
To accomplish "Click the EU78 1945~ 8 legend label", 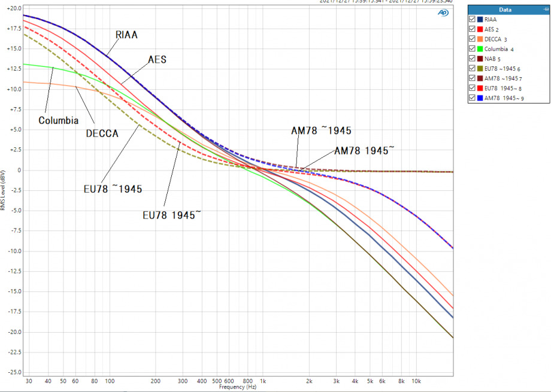I will point(503,89).
